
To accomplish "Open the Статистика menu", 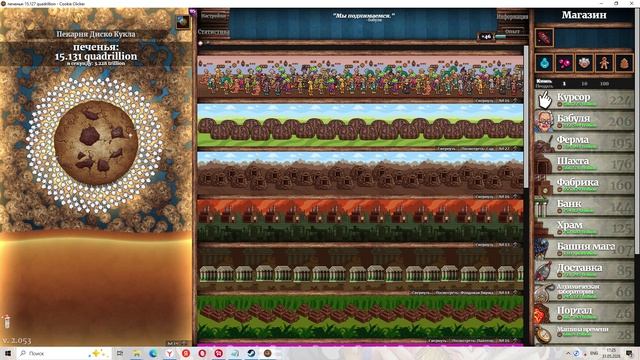I will 213,31.
